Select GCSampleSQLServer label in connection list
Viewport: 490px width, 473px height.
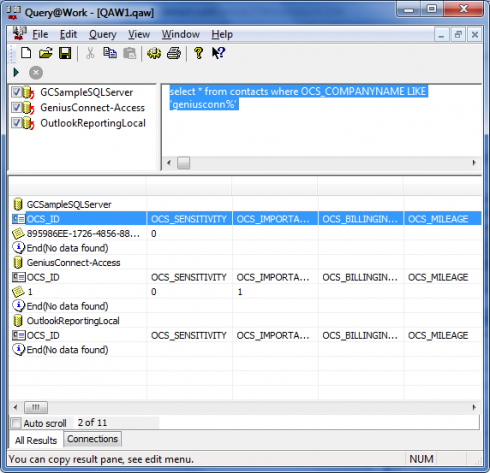86,92
